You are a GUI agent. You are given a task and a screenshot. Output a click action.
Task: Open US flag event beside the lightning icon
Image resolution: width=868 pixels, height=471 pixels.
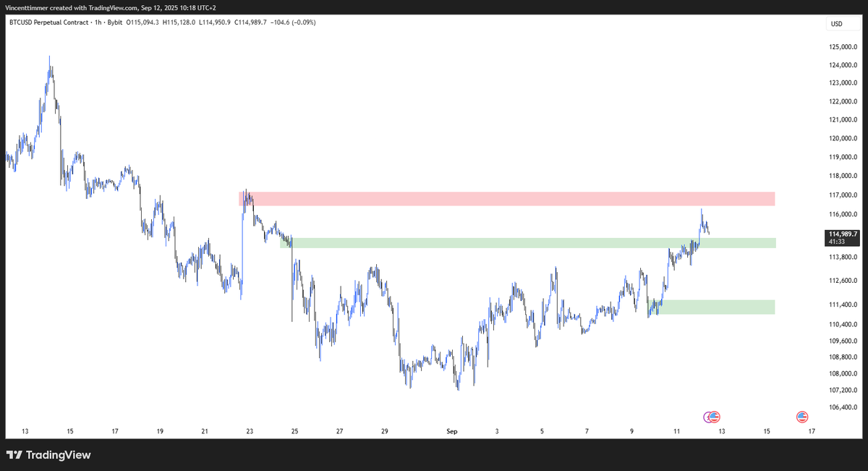pos(715,417)
